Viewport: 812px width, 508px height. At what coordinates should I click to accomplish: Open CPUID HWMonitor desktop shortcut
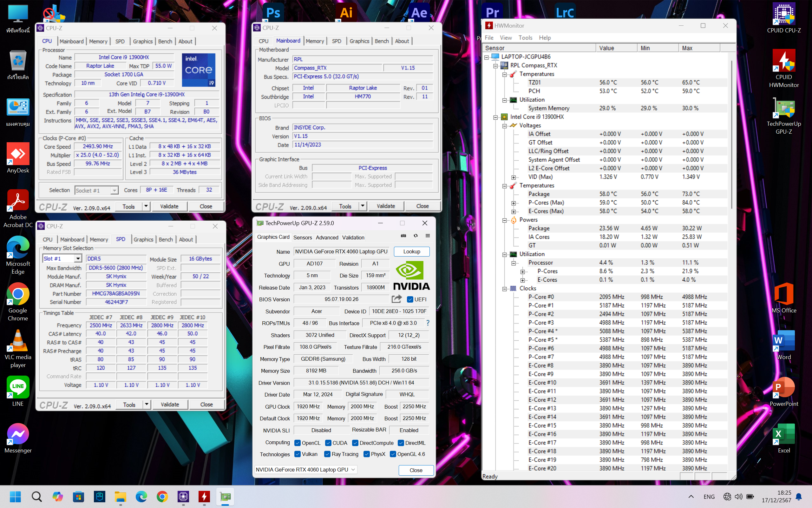point(784,69)
